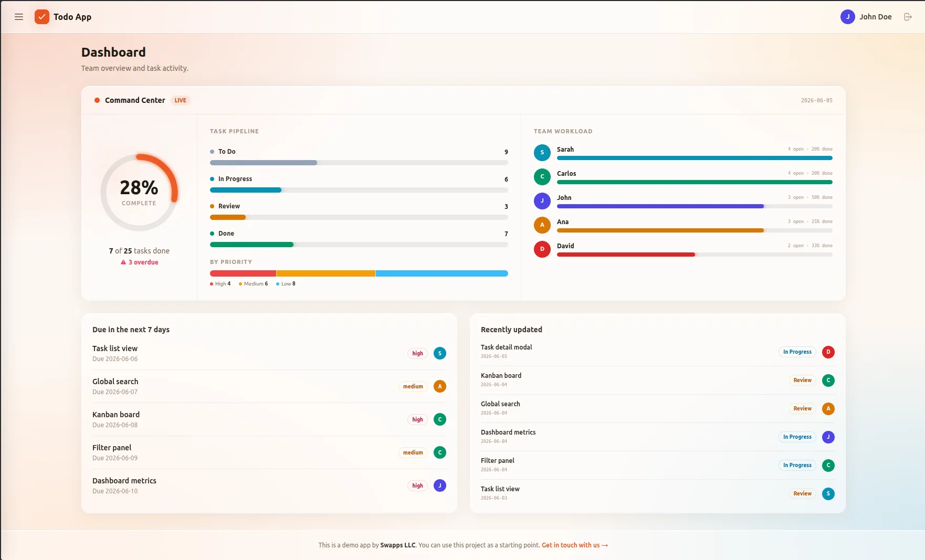The width and height of the screenshot is (925, 560).
Task: Open Kanban board in Recently updated
Action: tap(501, 376)
